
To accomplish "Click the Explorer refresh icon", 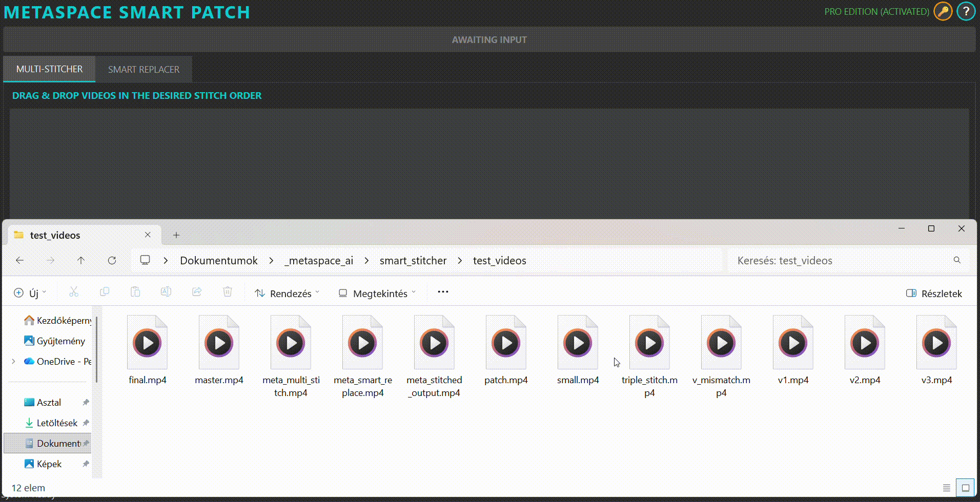I will pos(112,260).
